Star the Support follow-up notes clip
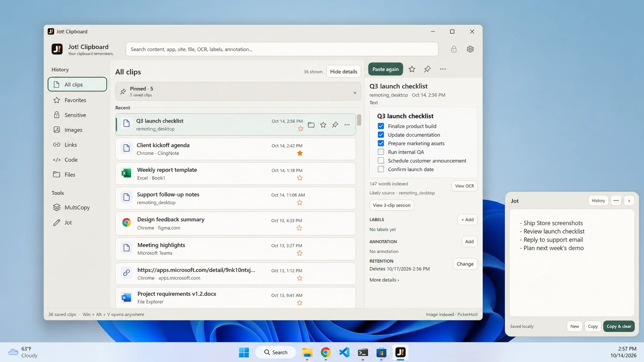The image size is (644, 362). point(300,203)
